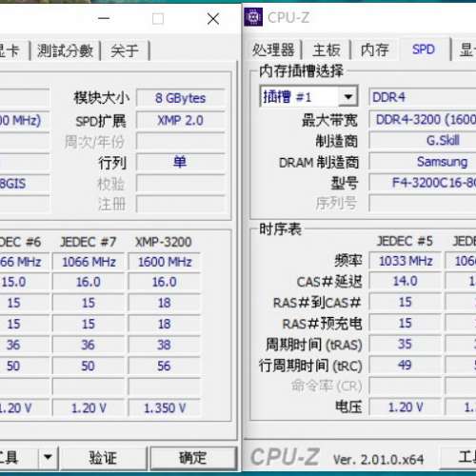
Task: Click the empty 周次/年份 field in left window
Action: (181, 141)
